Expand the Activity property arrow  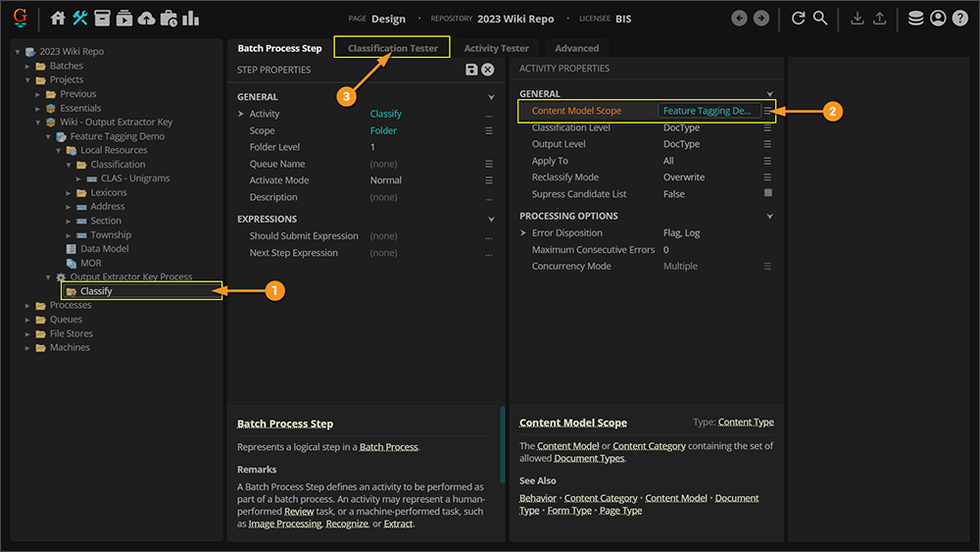241,114
